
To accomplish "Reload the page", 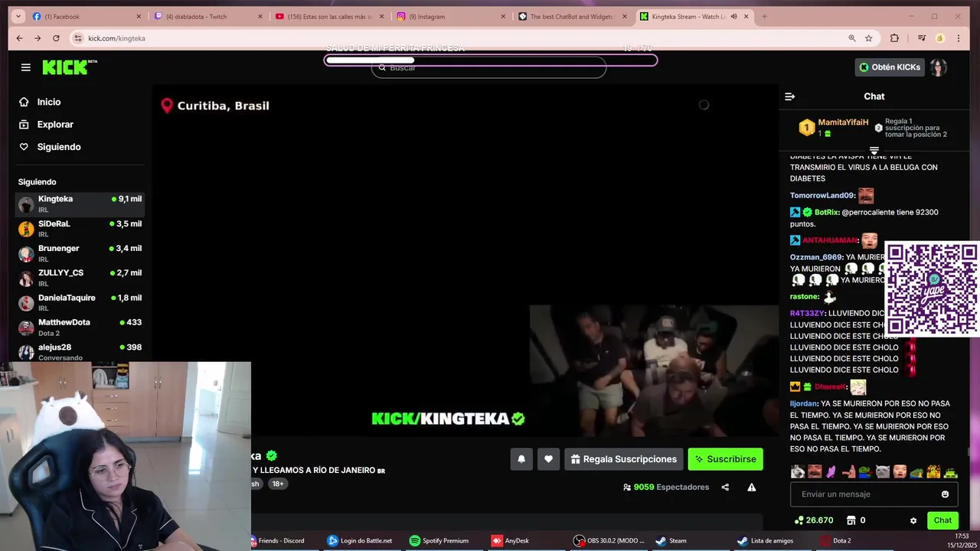I will 56,38.
